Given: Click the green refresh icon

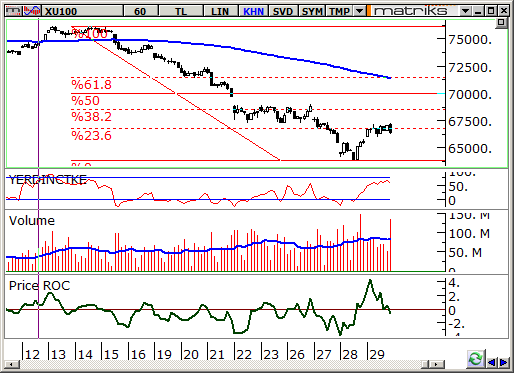Looking at the screenshot, I should tap(475, 359).
